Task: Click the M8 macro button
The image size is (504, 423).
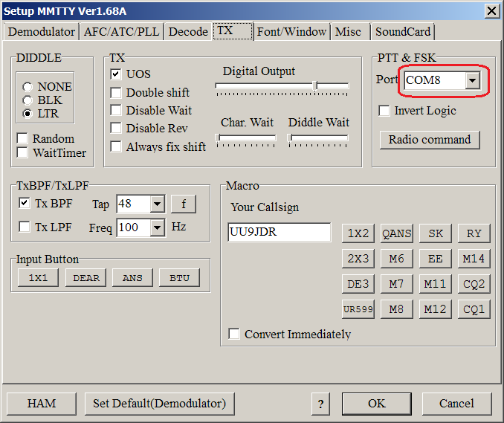Action: [397, 309]
